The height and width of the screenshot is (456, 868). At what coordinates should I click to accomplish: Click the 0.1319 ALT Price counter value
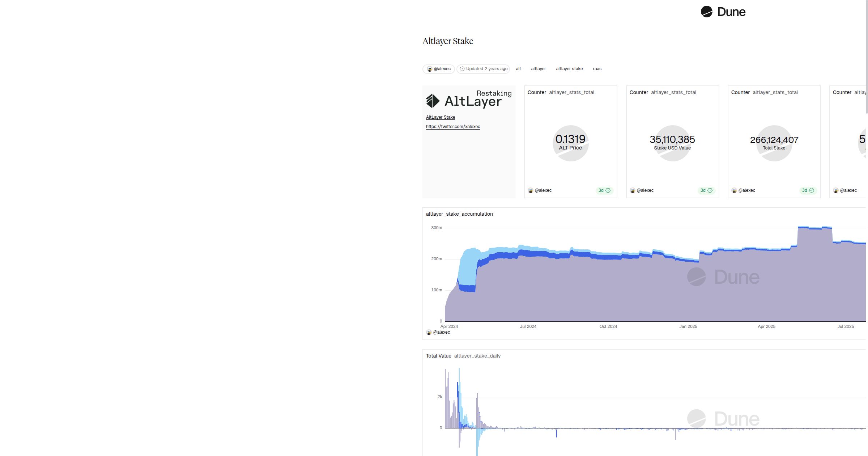tap(570, 139)
